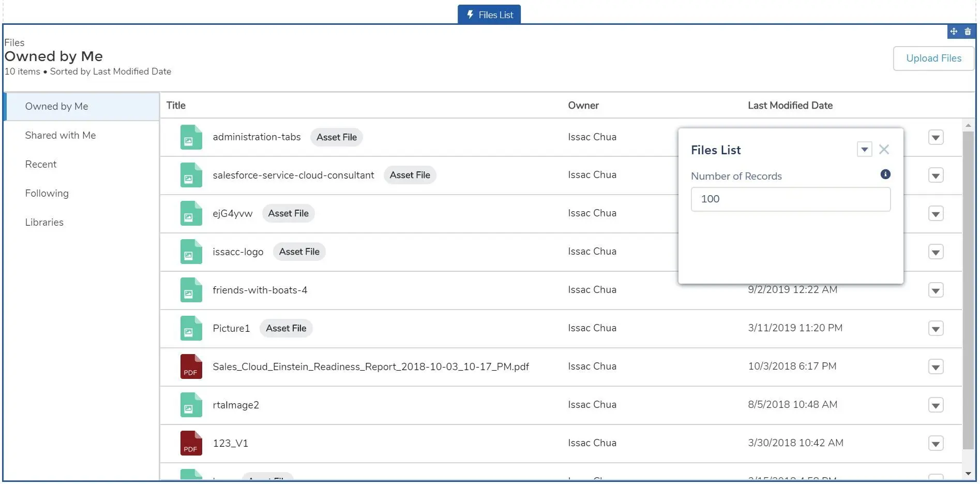980x484 pixels.
Task: Open the friends-with-boats-4 file
Action: [260, 290]
